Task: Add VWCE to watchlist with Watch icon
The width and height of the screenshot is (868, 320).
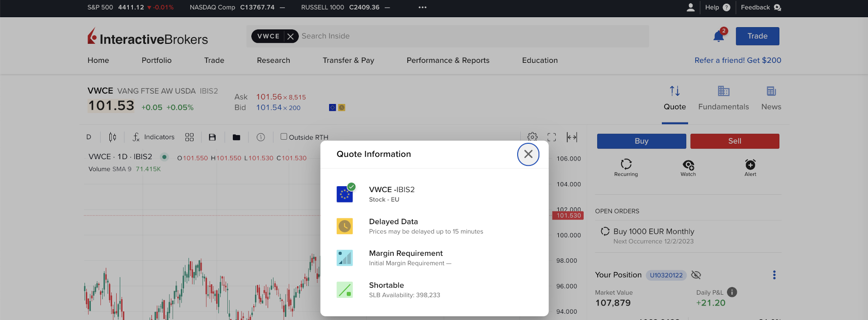Action: (688, 165)
